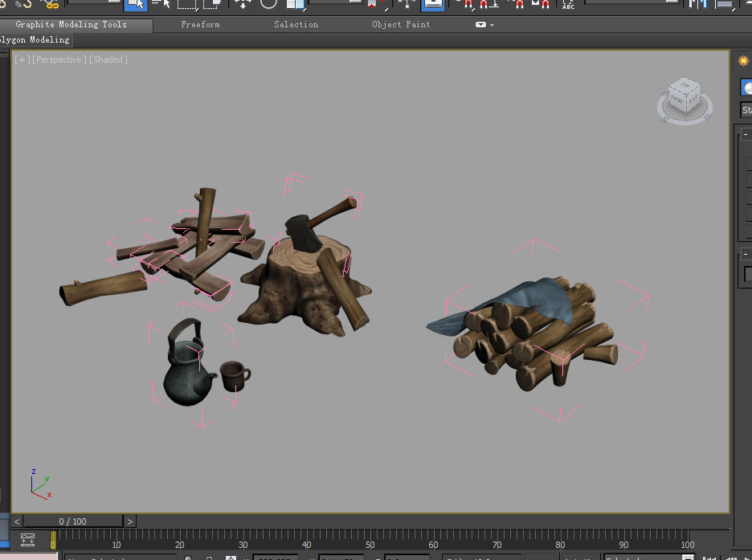Toggle the Percent Snap magnet
Screen dimensions: 752x560
[517, 4]
